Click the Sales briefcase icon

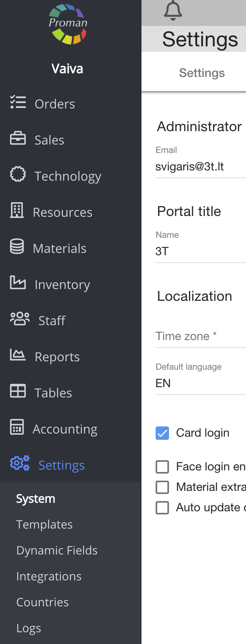pos(18,138)
